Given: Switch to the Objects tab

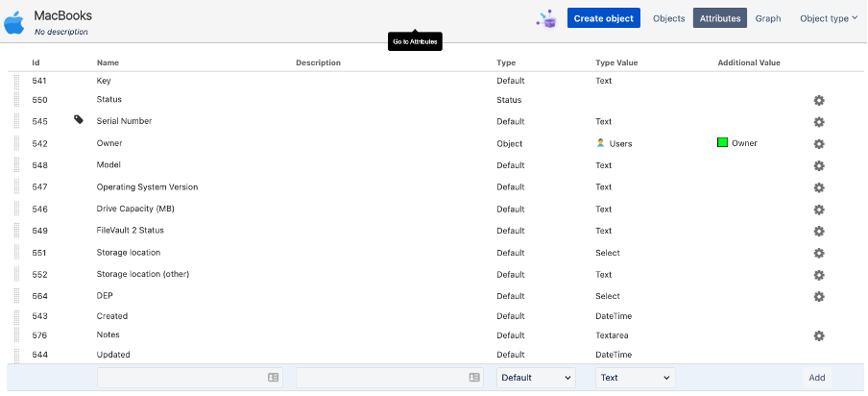Looking at the screenshot, I should coord(668,18).
